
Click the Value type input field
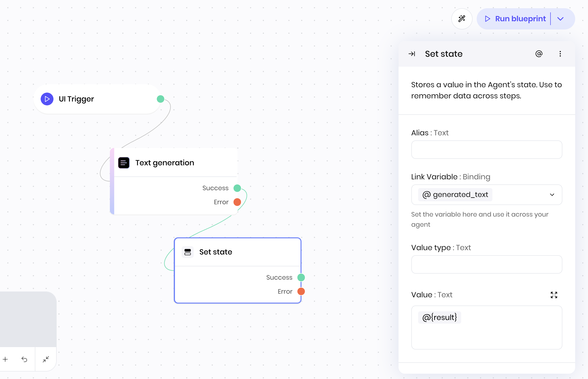click(487, 264)
